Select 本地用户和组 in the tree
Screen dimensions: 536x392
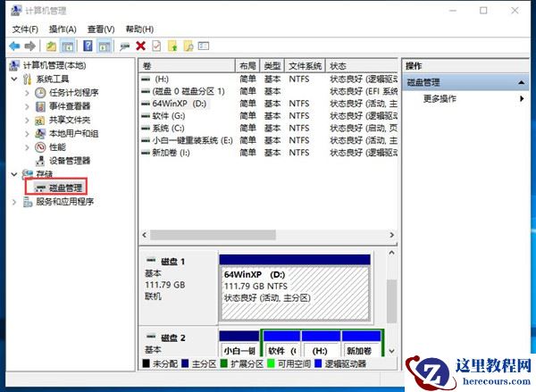(74, 134)
